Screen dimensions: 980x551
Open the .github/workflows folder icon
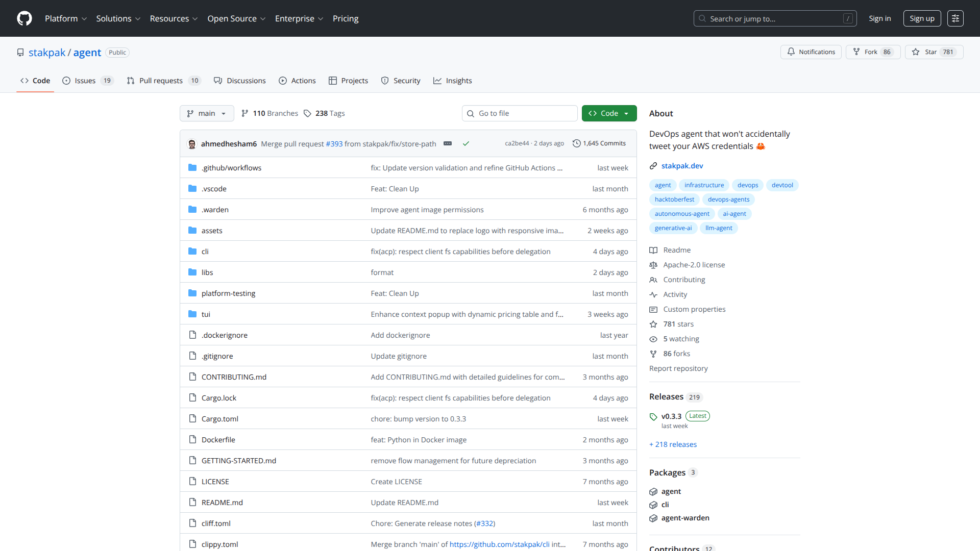pyautogui.click(x=192, y=167)
